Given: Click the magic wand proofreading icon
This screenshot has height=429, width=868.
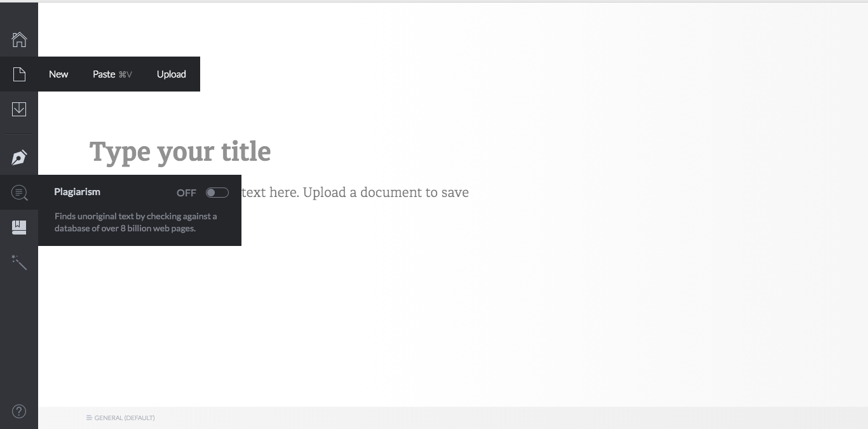Looking at the screenshot, I should pos(19,262).
